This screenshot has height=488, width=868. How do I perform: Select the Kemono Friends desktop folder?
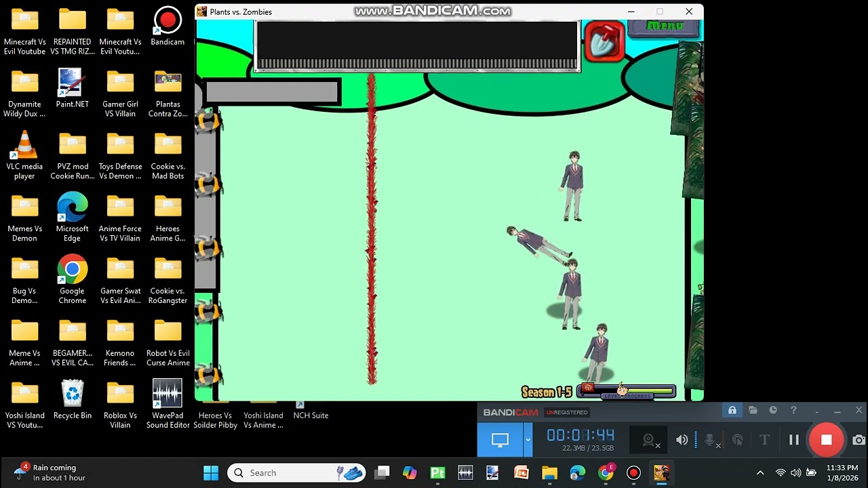click(x=120, y=343)
